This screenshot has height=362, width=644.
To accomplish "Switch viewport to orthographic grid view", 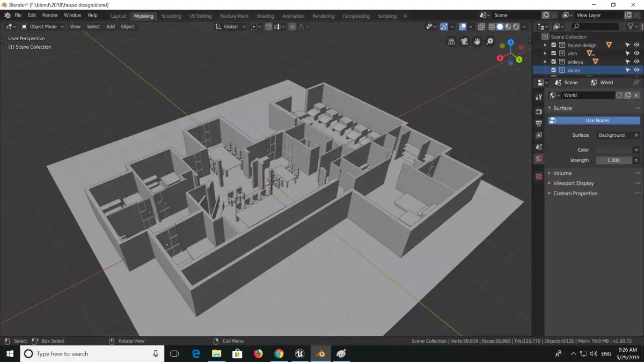I will [x=451, y=41].
